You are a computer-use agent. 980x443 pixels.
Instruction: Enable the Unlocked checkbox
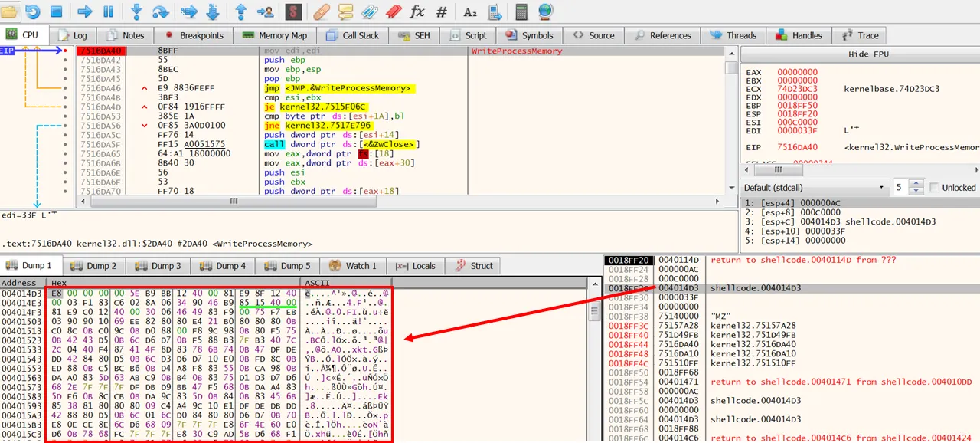[x=933, y=187]
